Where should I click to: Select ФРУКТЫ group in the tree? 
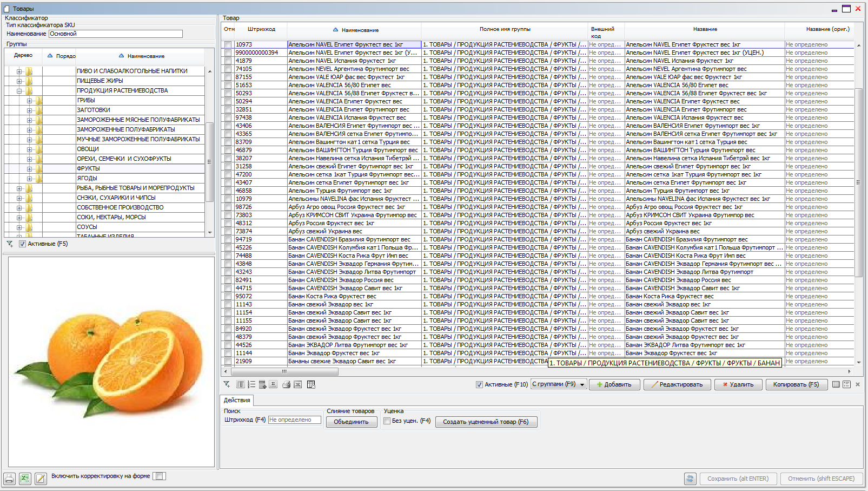coord(88,168)
